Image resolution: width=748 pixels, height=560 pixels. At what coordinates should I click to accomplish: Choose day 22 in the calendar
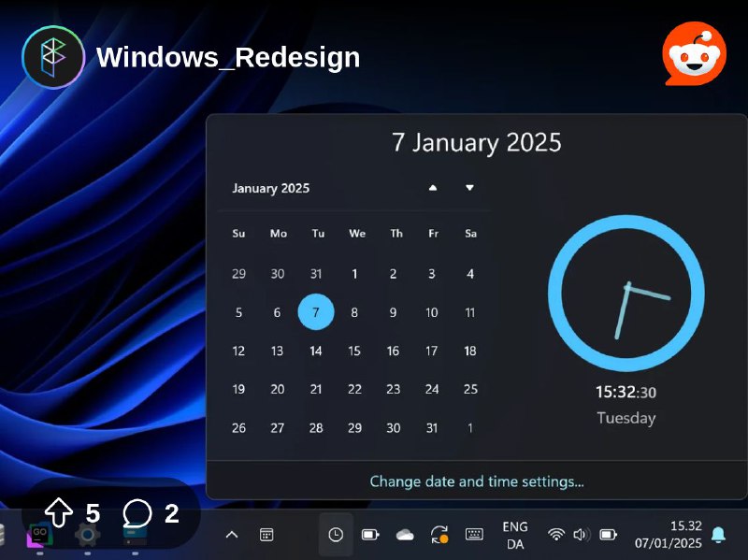pos(354,389)
